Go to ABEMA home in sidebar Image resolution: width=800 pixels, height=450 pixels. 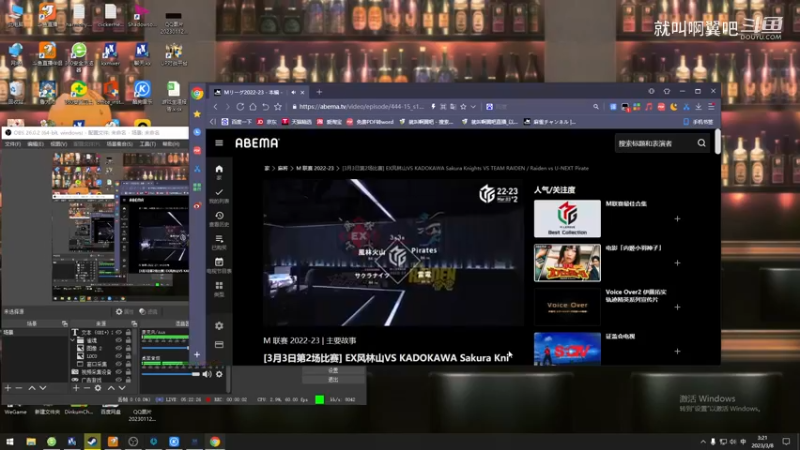[219, 169]
